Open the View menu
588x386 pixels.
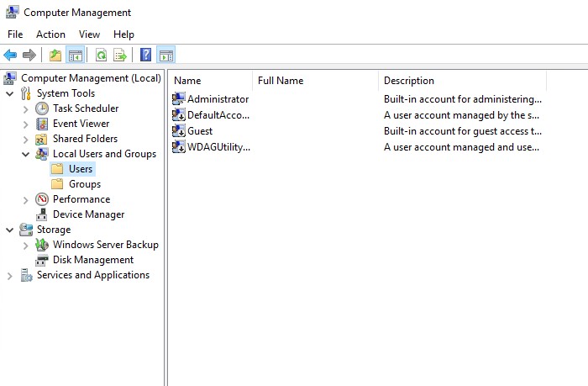click(x=89, y=34)
